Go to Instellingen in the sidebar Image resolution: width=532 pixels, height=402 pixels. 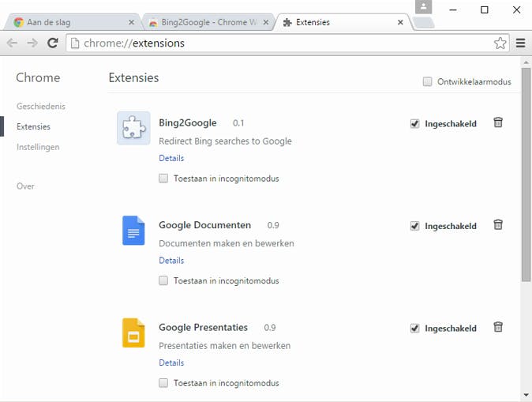pos(38,147)
